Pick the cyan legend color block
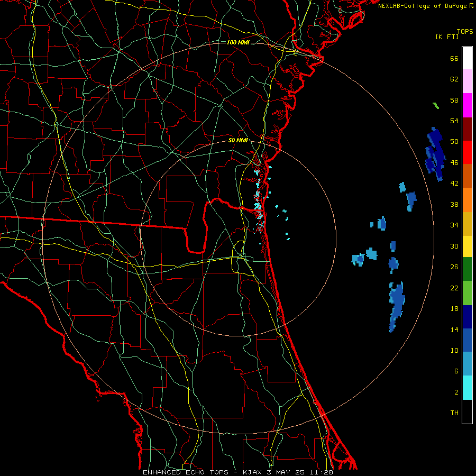The width and height of the screenshot is (476, 476). 467,388
